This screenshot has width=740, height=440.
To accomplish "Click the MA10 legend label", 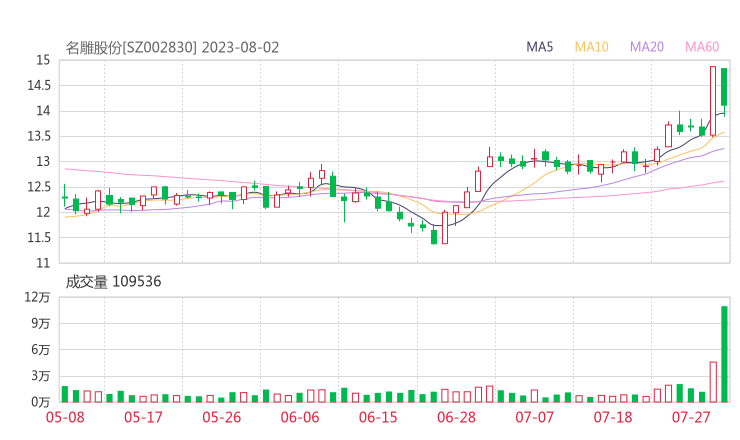I will [x=591, y=47].
